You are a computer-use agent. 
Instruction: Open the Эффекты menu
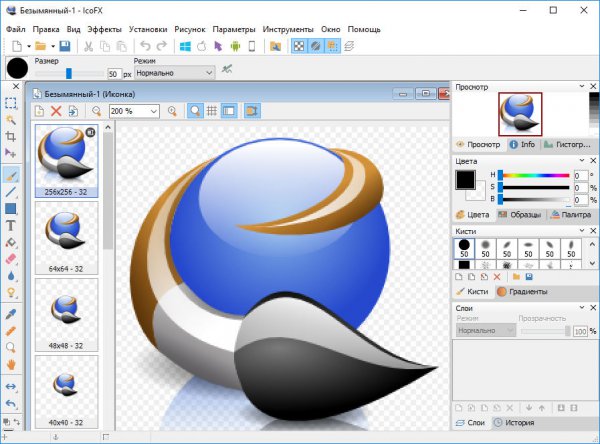(104, 29)
